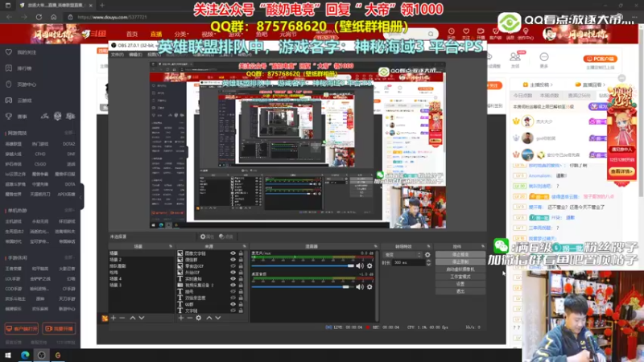Go to 首页 tab on Douyu
The height and width of the screenshot is (362, 644).
click(132, 34)
